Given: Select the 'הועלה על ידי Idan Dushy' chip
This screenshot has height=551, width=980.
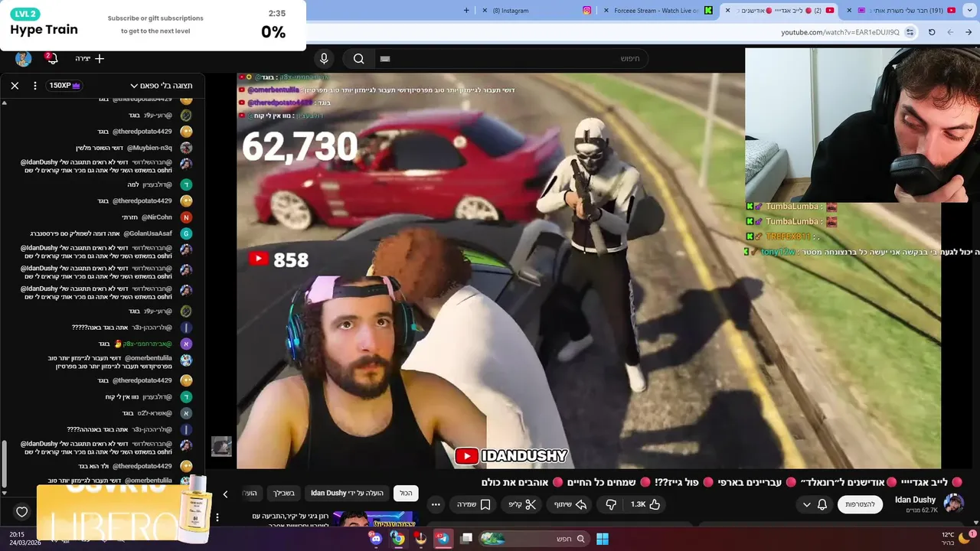Looking at the screenshot, I should [347, 494].
